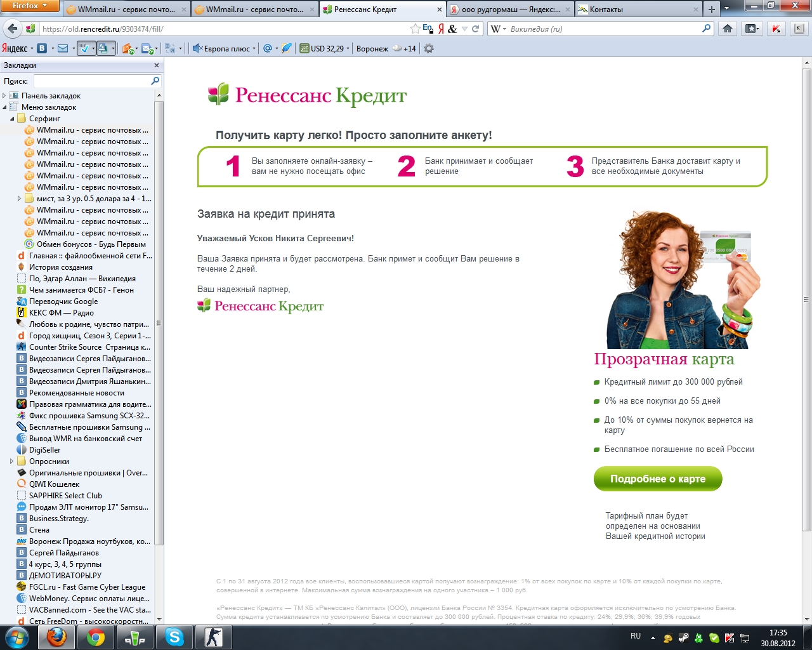
Task: Open Counter-Strike from the taskbar
Action: coord(213,637)
